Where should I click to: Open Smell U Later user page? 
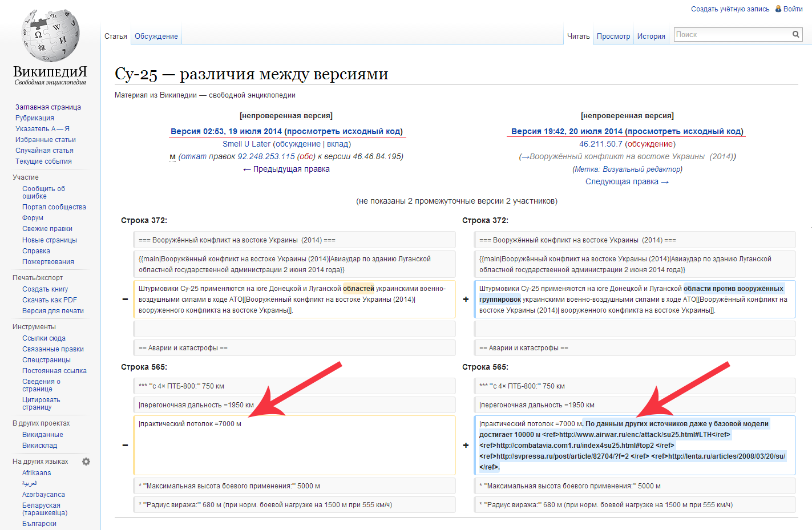(247, 144)
